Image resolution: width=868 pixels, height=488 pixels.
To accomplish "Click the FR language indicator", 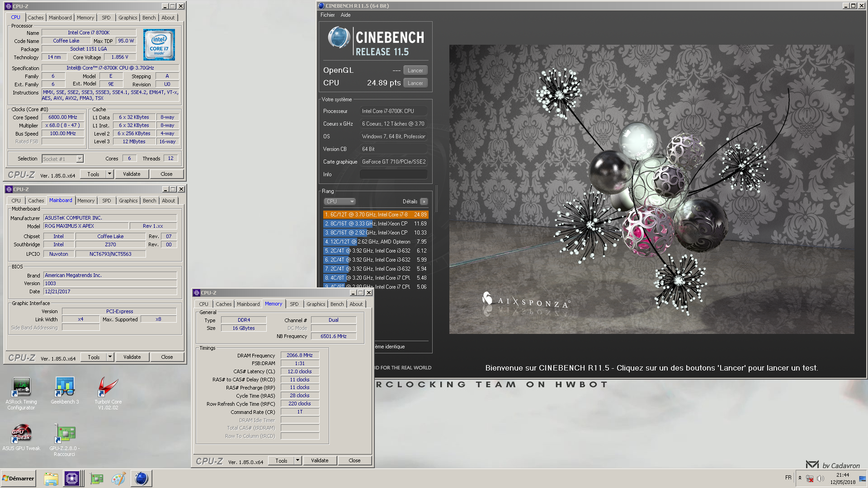I will click(788, 478).
